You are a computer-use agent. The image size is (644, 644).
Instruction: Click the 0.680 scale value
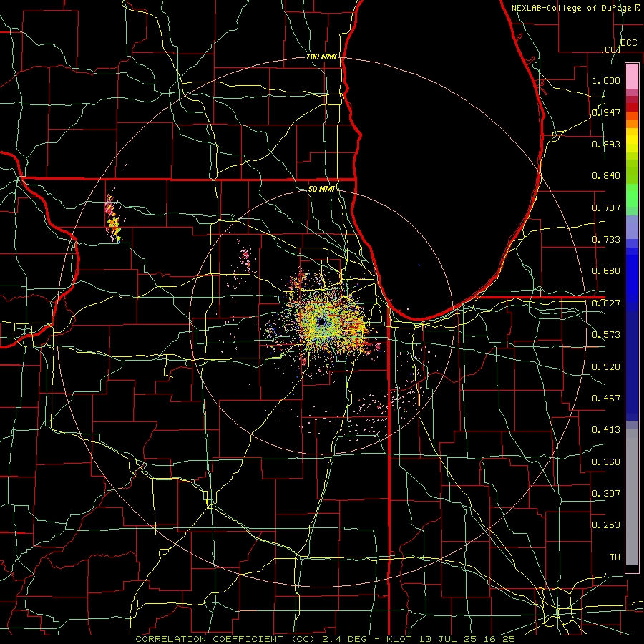click(606, 271)
